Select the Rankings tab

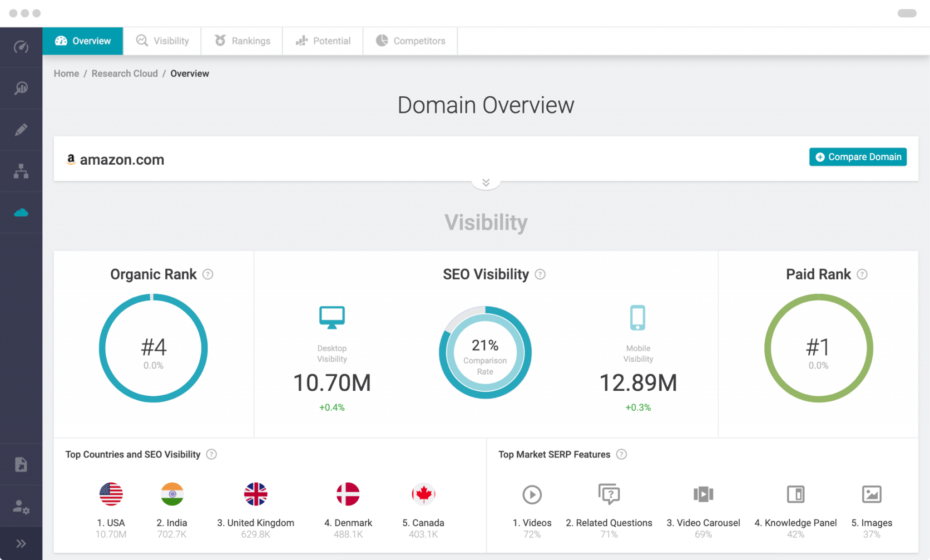coord(242,41)
